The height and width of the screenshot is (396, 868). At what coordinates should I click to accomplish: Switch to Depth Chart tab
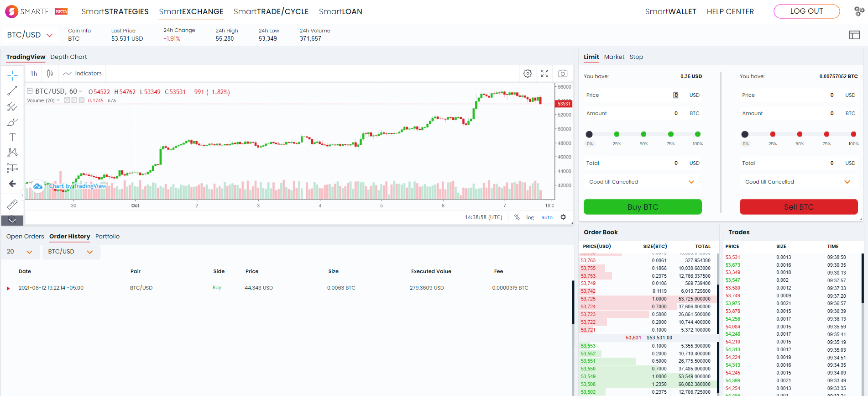(68, 57)
